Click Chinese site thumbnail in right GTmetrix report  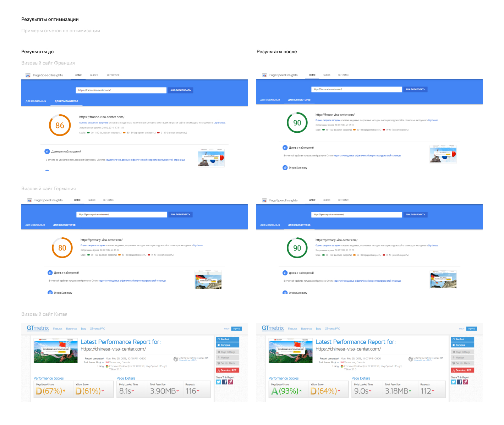tap(291, 351)
